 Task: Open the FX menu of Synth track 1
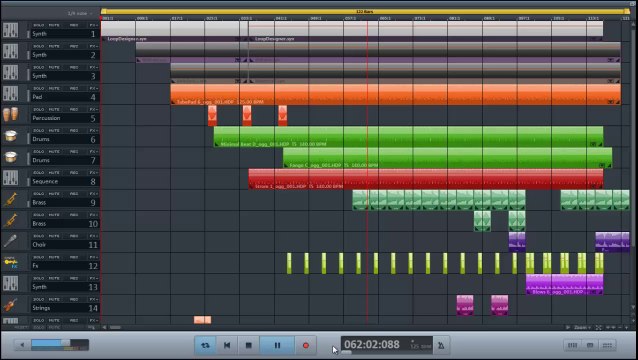94,25
